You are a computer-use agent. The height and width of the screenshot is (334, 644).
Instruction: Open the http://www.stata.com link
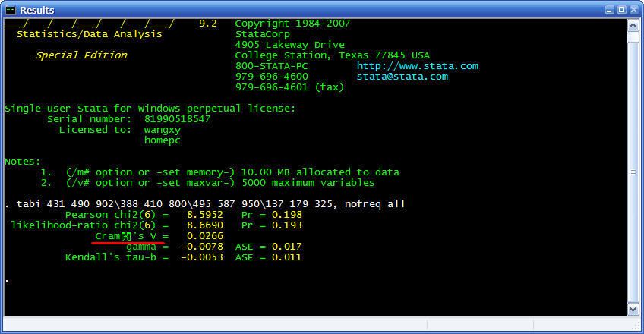(x=417, y=66)
